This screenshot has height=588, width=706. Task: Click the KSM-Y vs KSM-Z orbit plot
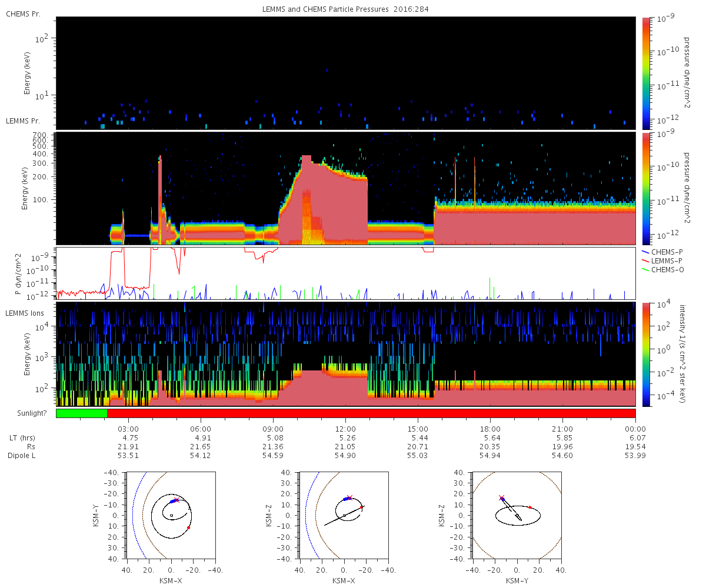tap(517, 514)
